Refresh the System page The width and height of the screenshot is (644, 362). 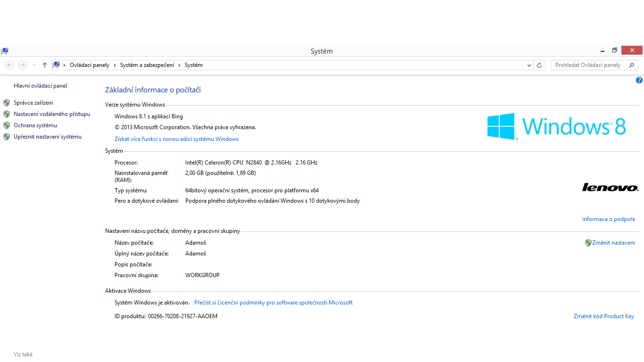pyautogui.click(x=540, y=65)
